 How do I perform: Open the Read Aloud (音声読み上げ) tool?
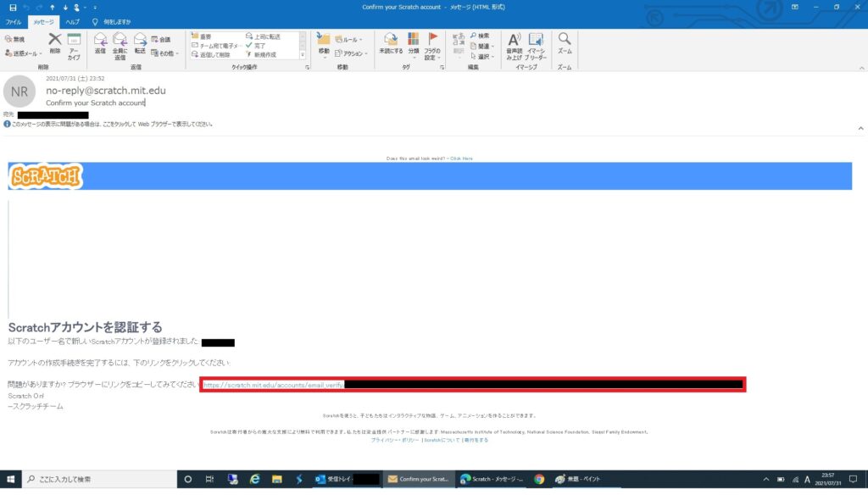[515, 46]
